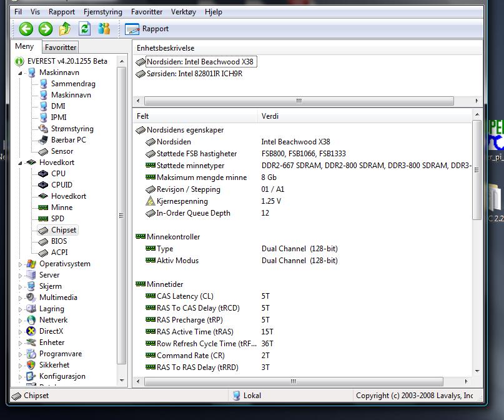Click the Sikkerhet shield icon
504x420 pixels.
(x=31, y=365)
